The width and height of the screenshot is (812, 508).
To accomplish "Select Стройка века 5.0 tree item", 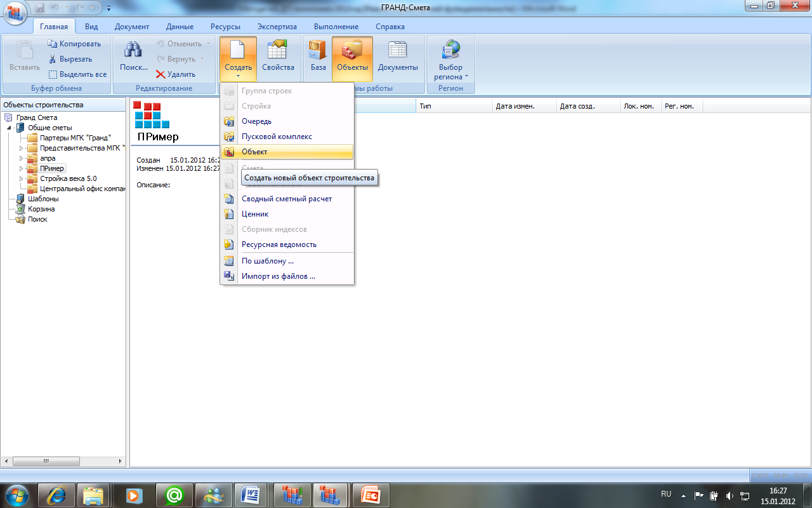I will (x=69, y=178).
